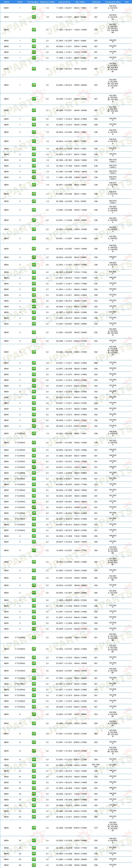Select the 01.2006 -> 12.2008 years cell
The width and height of the screenshot is (132, 868).
click(64, 859)
